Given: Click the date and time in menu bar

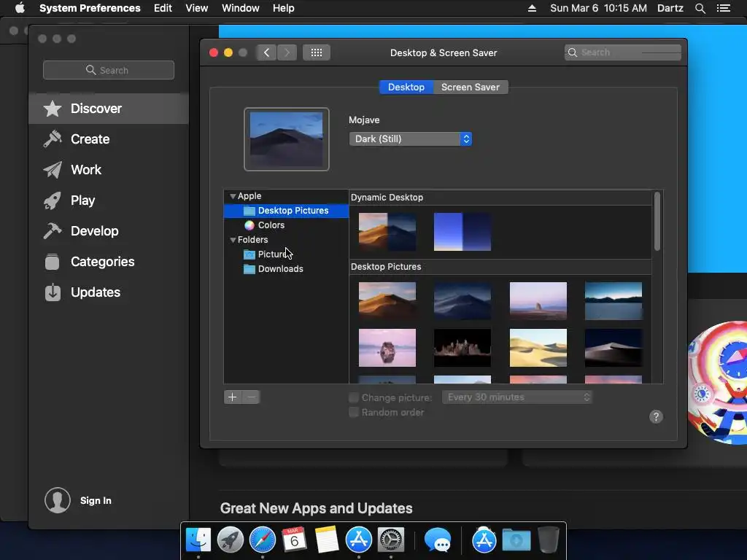Looking at the screenshot, I should point(598,8).
